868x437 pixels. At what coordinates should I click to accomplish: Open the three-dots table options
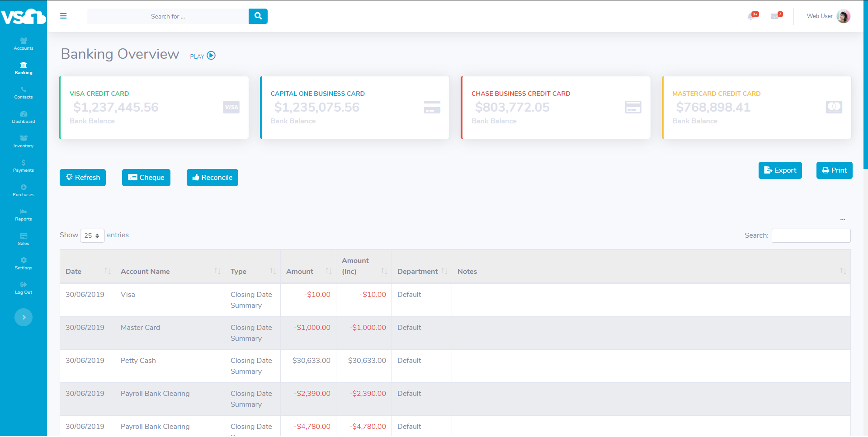tap(843, 220)
